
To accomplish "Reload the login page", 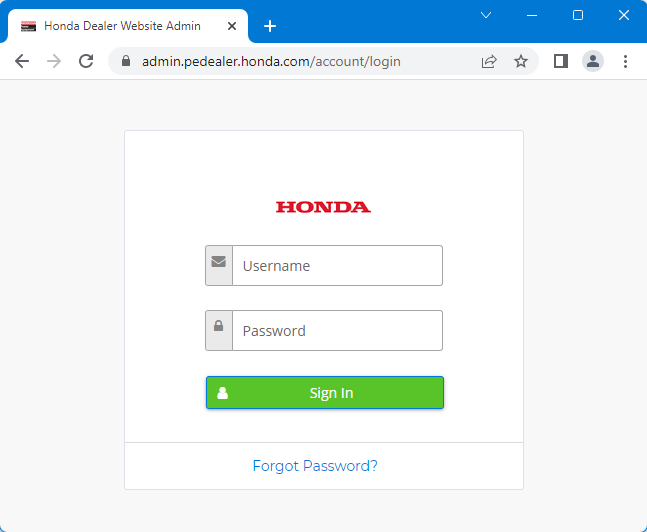I will (86, 61).
